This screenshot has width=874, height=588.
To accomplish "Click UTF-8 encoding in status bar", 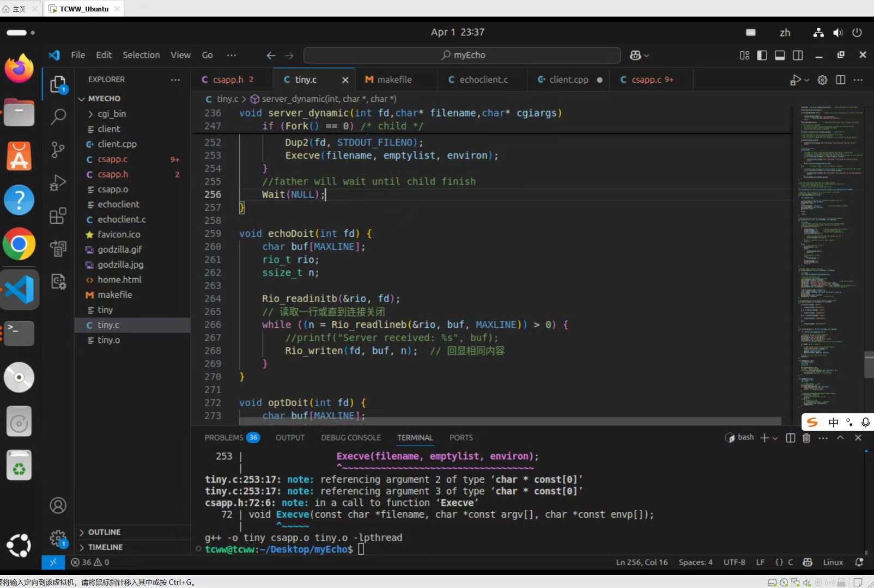I will pyautogui.click(x=734, y=562).
